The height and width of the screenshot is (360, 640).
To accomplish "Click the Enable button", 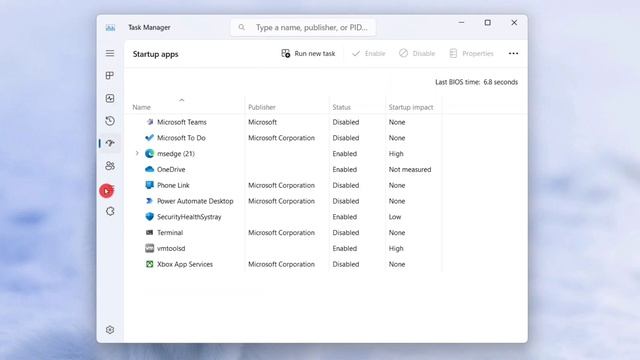I will 369,53.
